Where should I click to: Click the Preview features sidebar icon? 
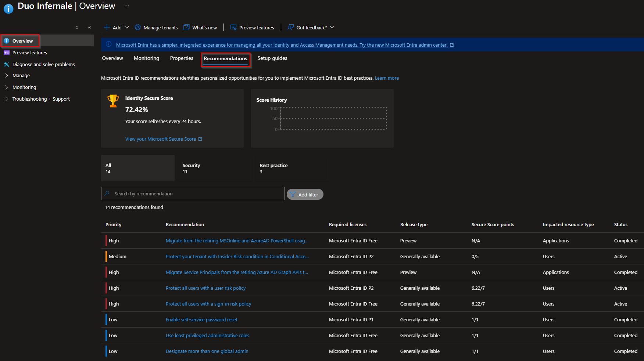point(7,53)
